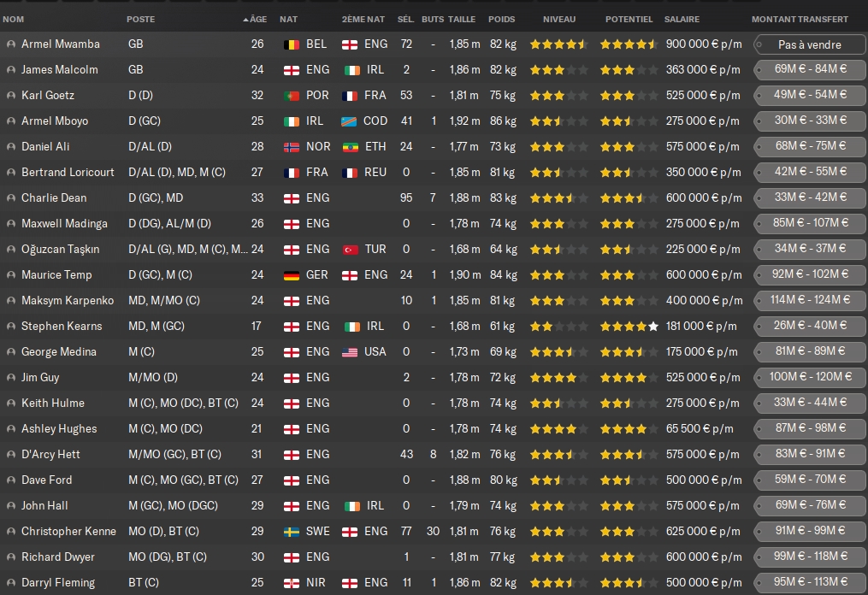Open Charlie Dean's player name link
The width and height of the screenshot is (868, 595).
click(x=54, y=198)
